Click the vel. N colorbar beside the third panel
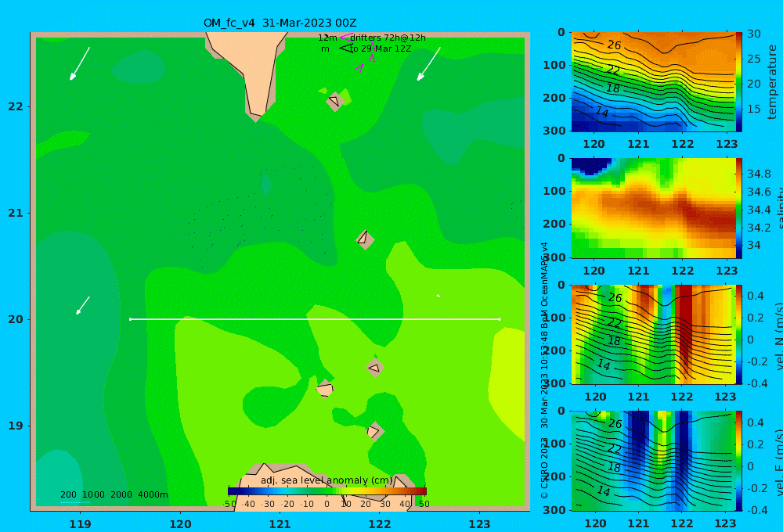The width and height of the screenshot is (783, 532). [739, 334]
